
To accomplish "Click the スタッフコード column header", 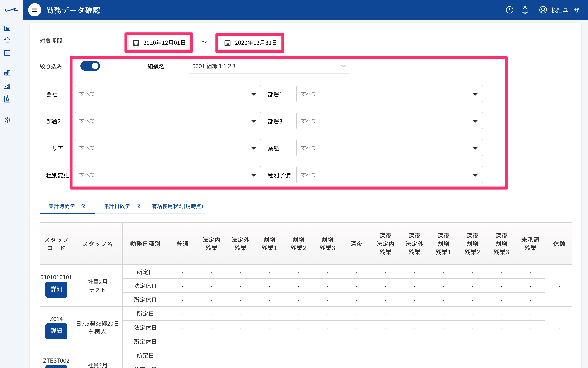I will [x=56, y=244].
